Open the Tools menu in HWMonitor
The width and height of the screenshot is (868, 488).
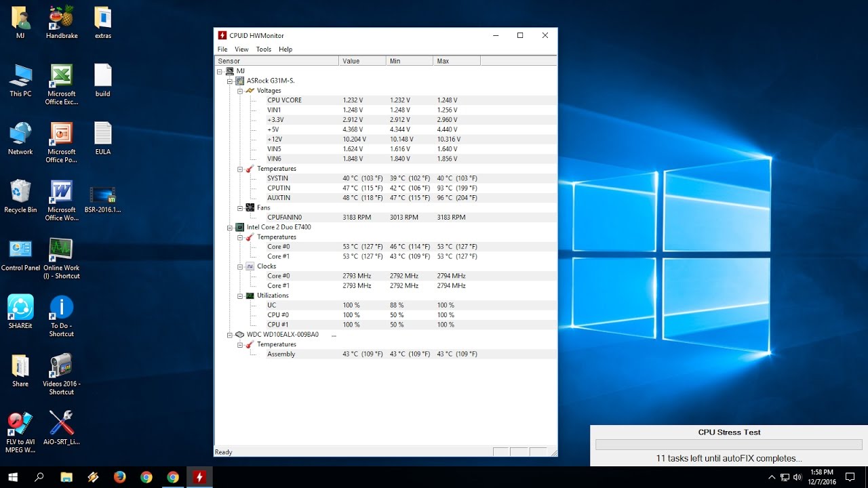[264, 49]
